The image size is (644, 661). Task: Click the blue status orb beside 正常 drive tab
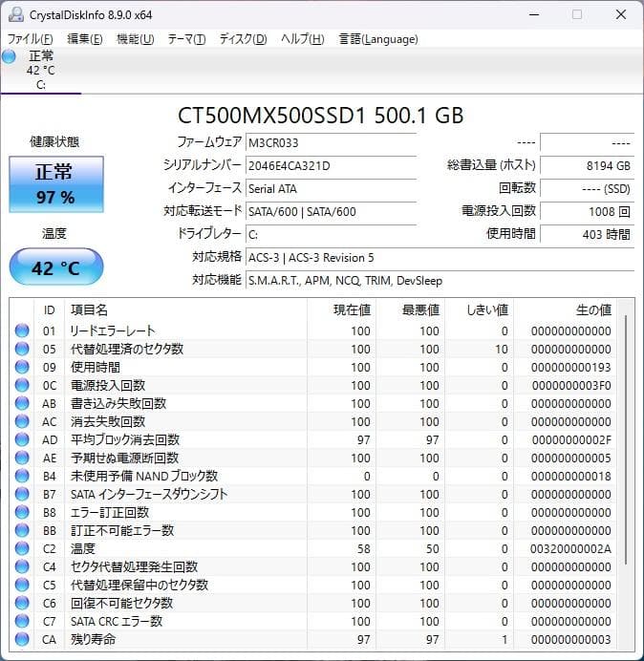9,56
